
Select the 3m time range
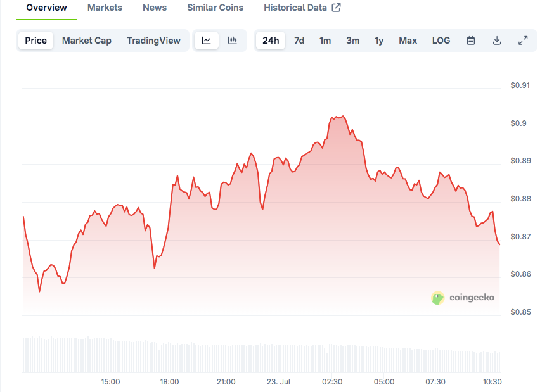352,41
